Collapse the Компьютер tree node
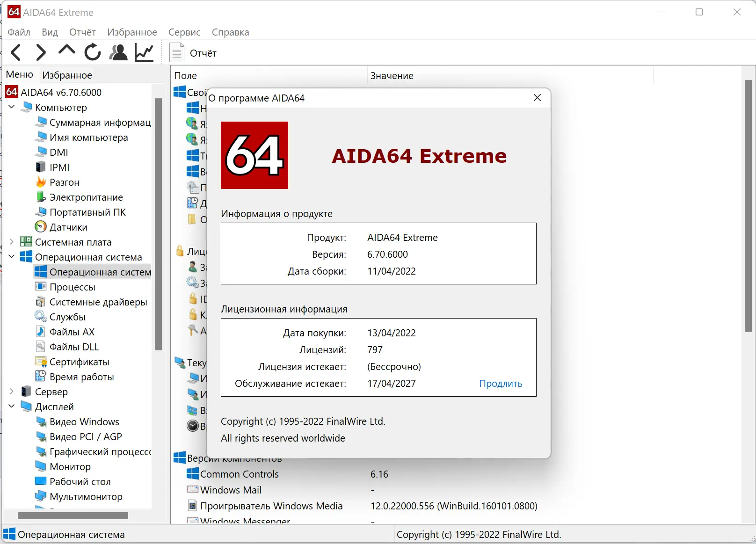 click(12, 107)
